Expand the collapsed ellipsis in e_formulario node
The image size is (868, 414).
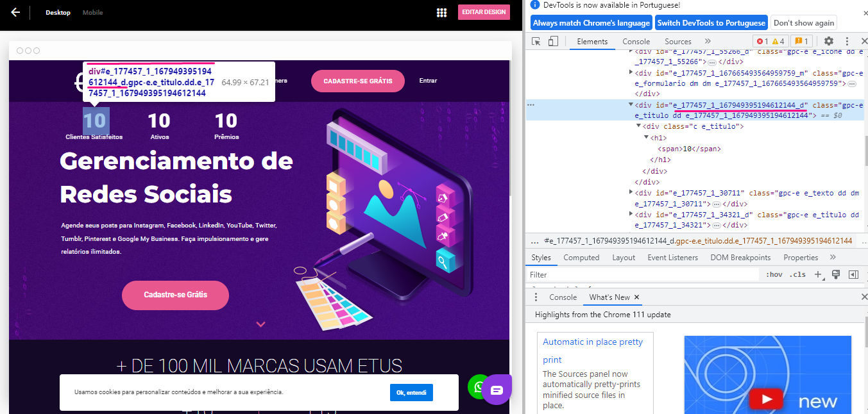tap(852, 84)
